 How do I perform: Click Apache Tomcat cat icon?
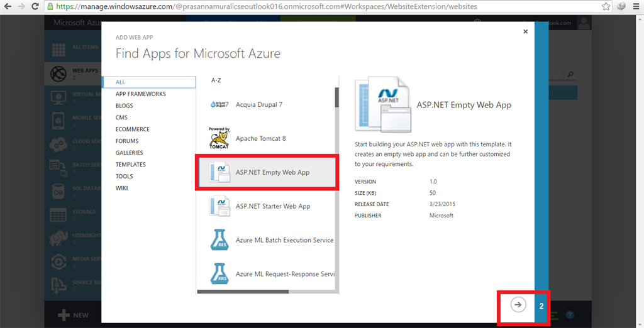point(219,138)
